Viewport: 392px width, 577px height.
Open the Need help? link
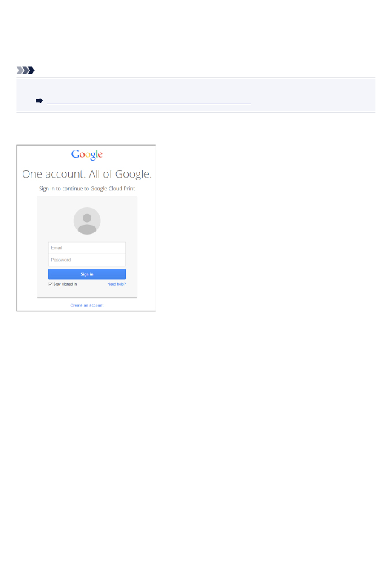(116, 284)
